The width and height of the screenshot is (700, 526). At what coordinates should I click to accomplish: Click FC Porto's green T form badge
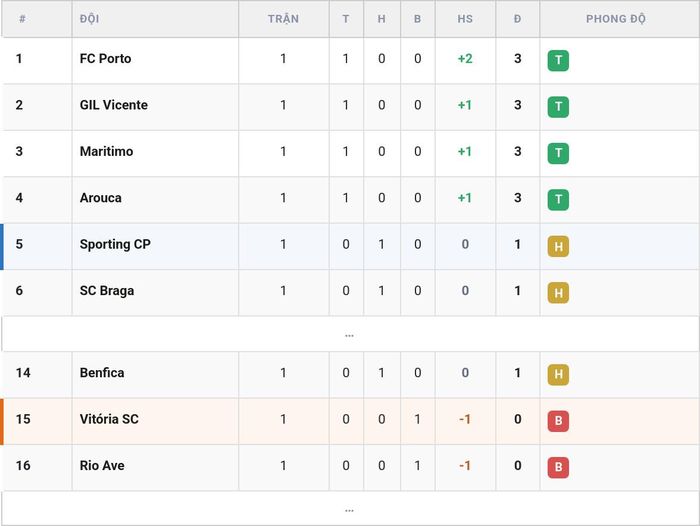[x=558, y=60]
